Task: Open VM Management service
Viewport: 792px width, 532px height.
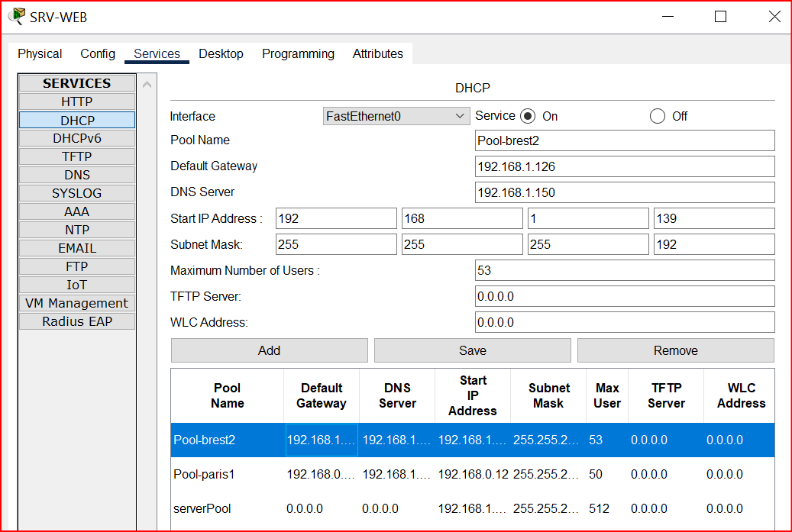Action: point(77,303)
